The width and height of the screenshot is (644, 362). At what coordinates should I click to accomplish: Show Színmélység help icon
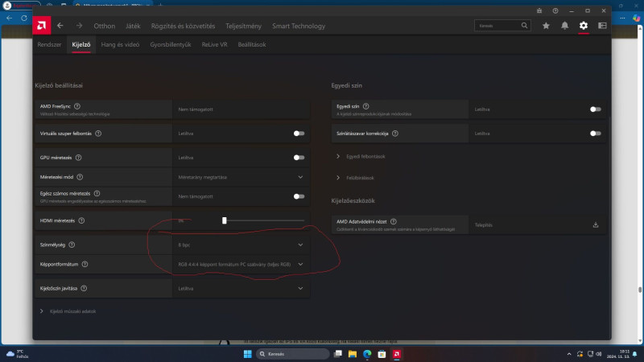pyautogui.click(x=72, y=245)
